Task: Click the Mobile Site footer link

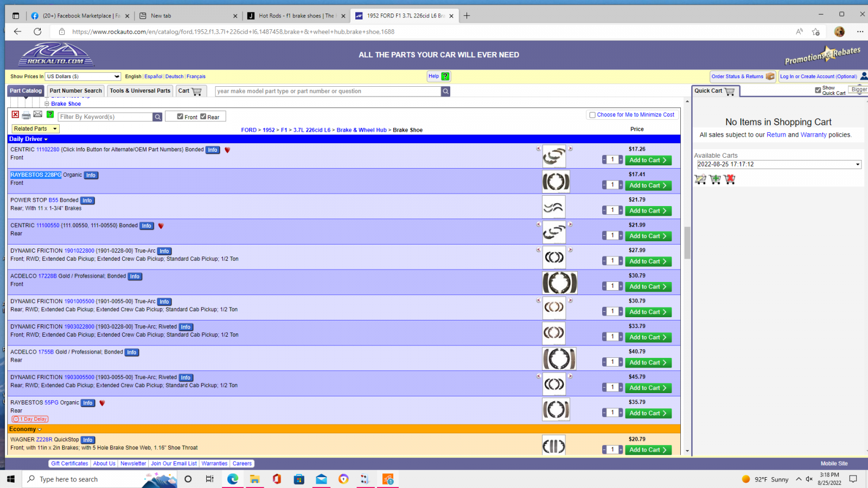Action: point(834,464)
